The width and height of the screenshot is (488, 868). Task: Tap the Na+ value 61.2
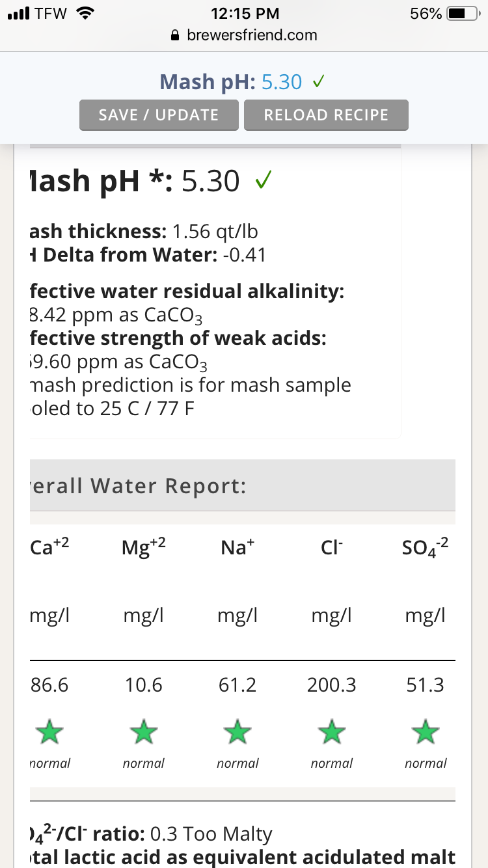pyautogui.click(x=237, y=685)
